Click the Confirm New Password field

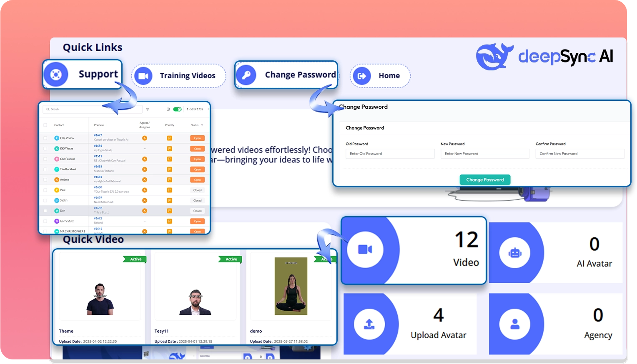pyautogui.click(x=579, y=154)
